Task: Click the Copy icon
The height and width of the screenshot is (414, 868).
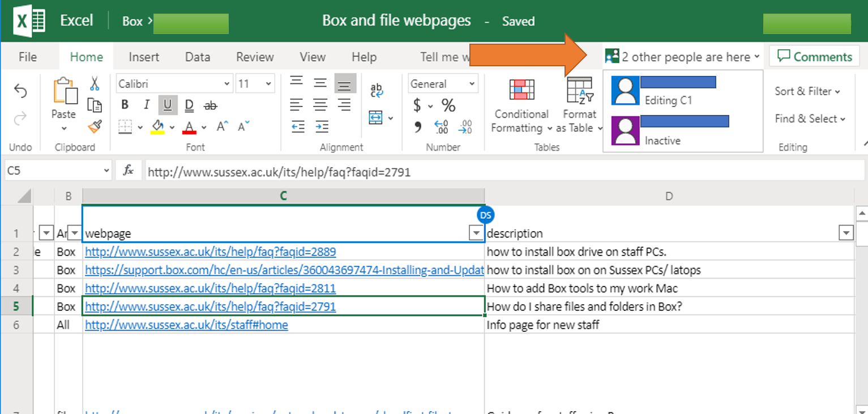Action: click(95, 105)
